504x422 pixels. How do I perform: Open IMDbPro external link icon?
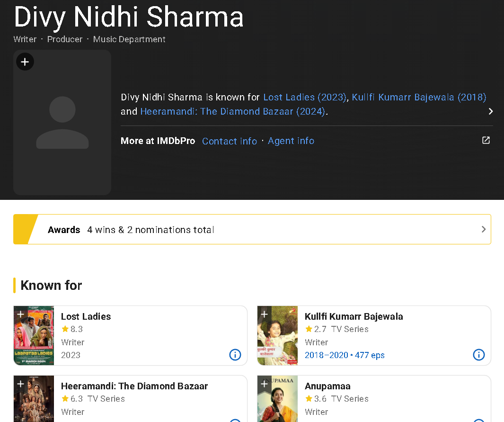click(486, 141)
